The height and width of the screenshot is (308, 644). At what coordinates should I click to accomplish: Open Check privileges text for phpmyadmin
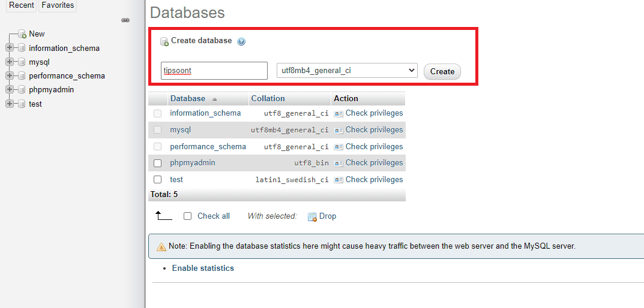point(374,163)
